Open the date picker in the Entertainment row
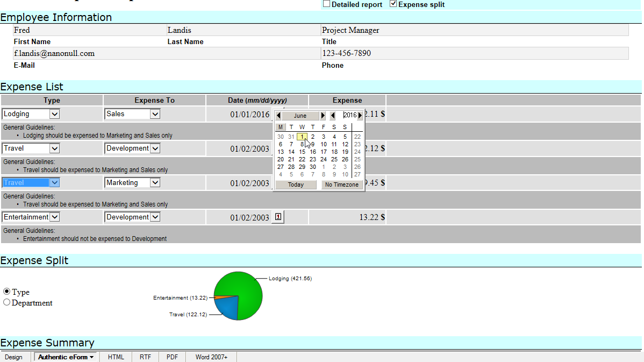644x362 pixels. tap(278, 217)
